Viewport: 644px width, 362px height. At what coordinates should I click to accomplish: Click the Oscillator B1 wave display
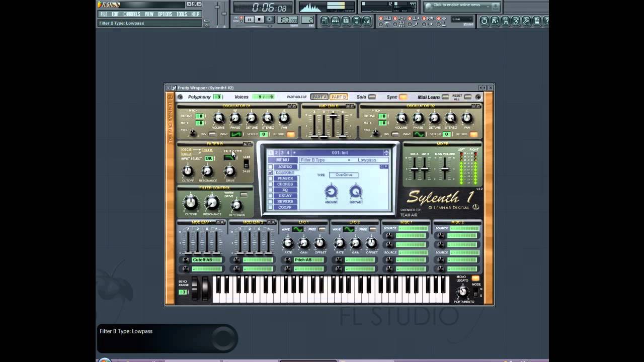coord(236,134)
